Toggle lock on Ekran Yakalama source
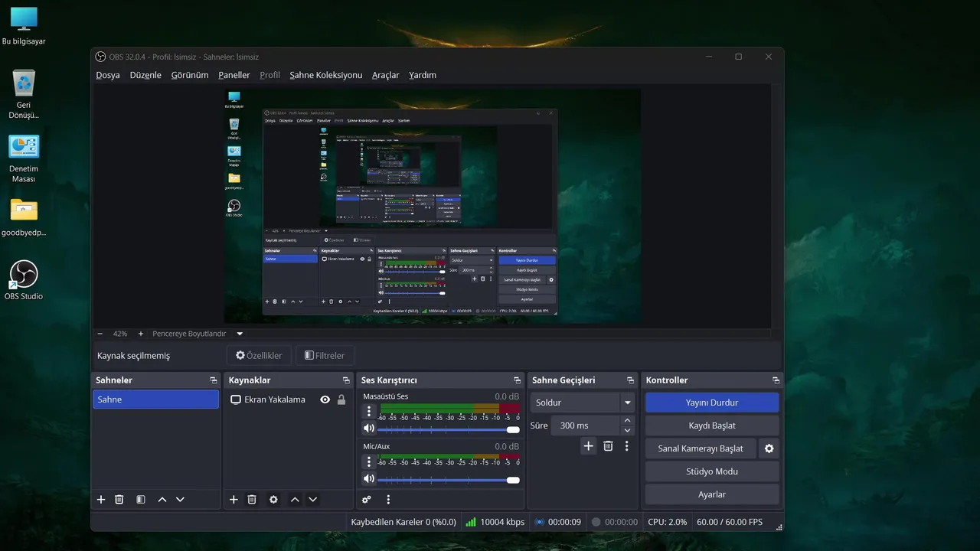 (341, 399)
